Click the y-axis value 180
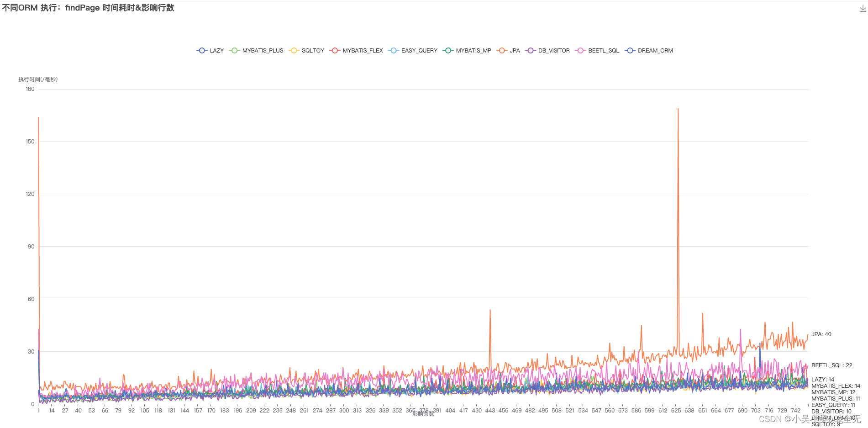 point(30,89)
